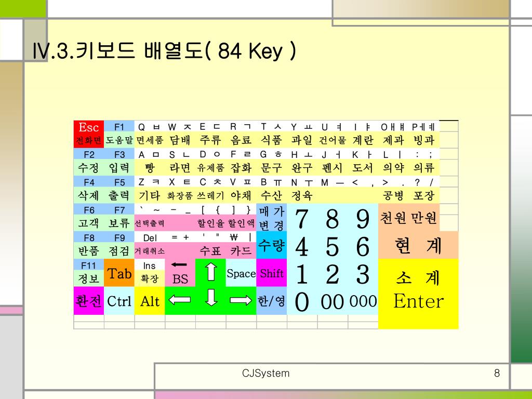Click numeric key 3
Viewport: 532px width, 399px height.
coord(363,273)
